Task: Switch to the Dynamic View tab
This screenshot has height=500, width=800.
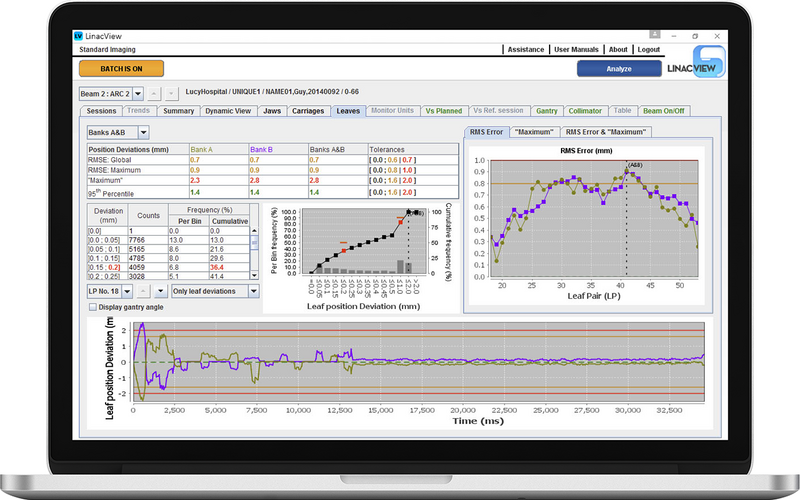Action: pyautogui.click(x=228, y=111)
